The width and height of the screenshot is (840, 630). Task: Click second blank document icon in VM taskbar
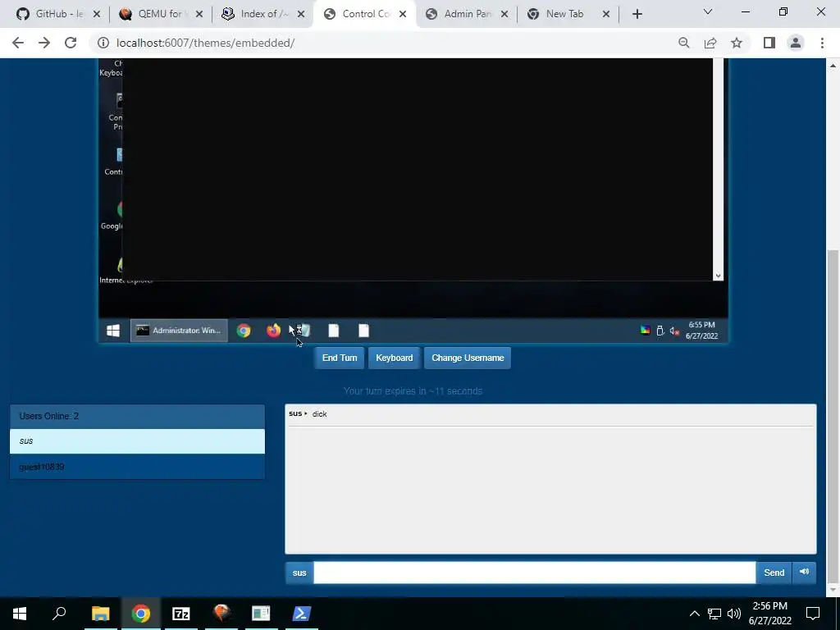pos(363,331)
